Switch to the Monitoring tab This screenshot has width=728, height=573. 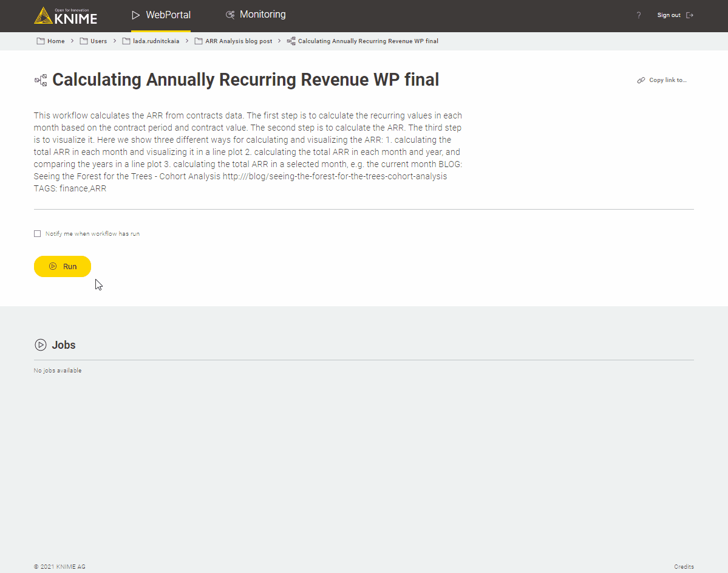click(x=256, y=15)
